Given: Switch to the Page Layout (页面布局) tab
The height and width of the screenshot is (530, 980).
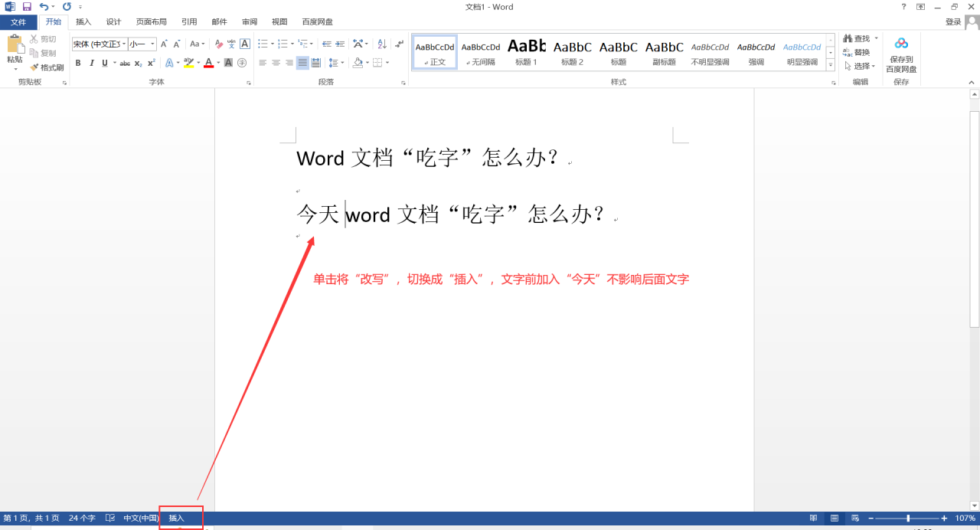Looking at the screenshot, I should (152, 22).
